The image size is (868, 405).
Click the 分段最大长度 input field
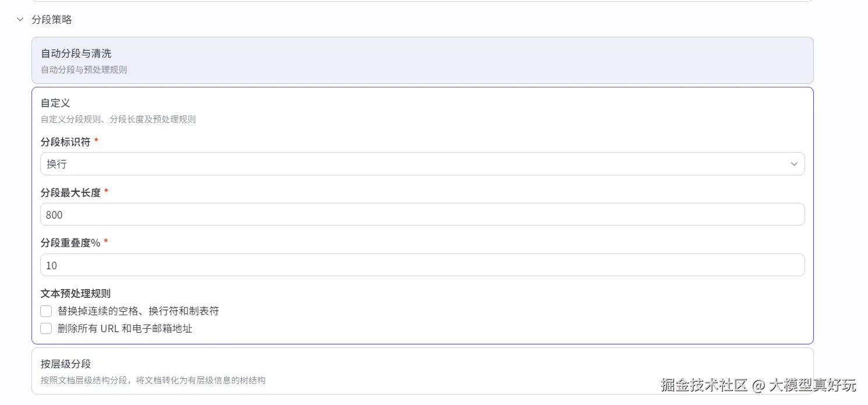[422, 214]
